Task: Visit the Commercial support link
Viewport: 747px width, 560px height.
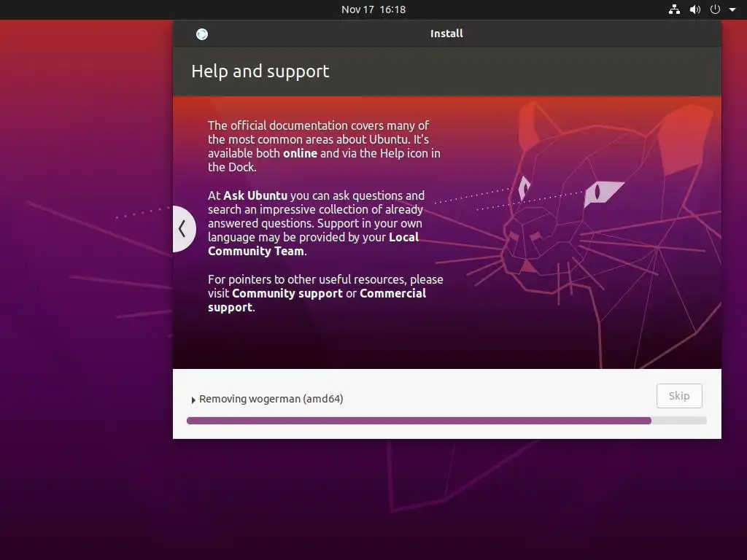Action: point(317,300)
